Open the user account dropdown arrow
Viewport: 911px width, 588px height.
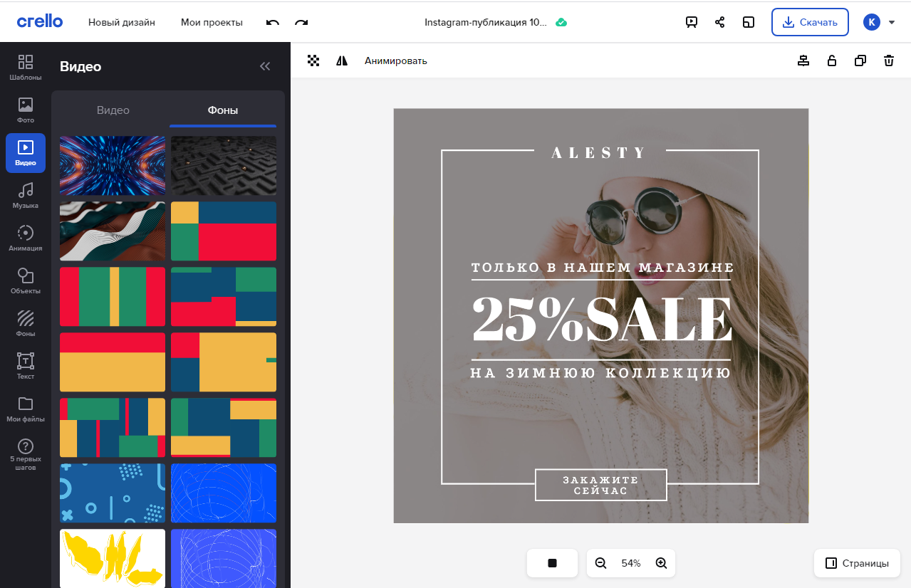[892, 22]
